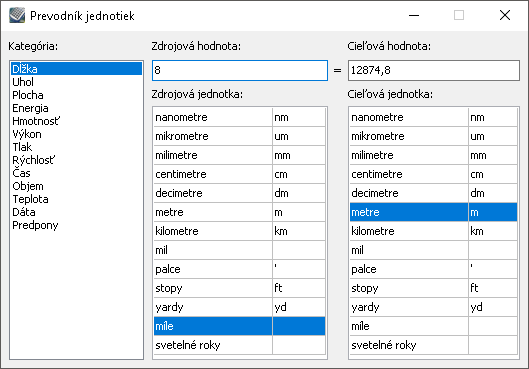The image size is (529, 369).
Task: Pick stopy in target unit list
Action: tap(434, 288)
